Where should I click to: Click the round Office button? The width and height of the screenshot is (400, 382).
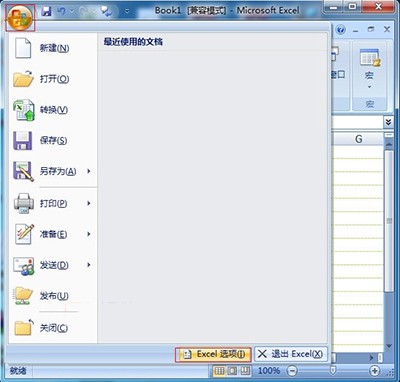[x=20, y=18]
